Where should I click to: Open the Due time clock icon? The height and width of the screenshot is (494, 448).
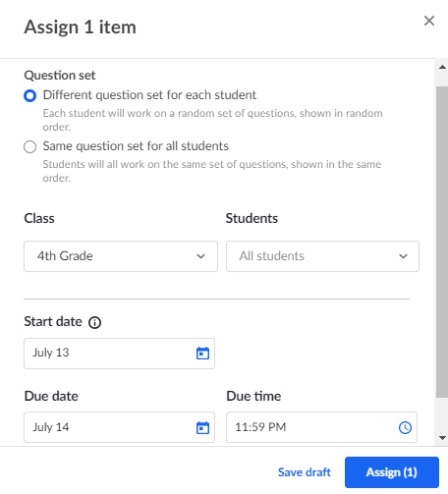[x=405, y=427]
